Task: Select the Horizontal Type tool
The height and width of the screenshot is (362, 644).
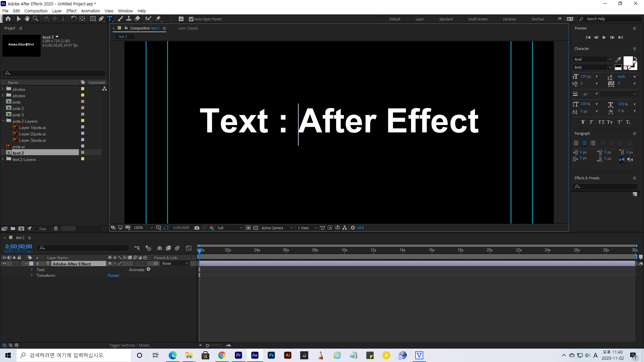Action: (110, 19)
